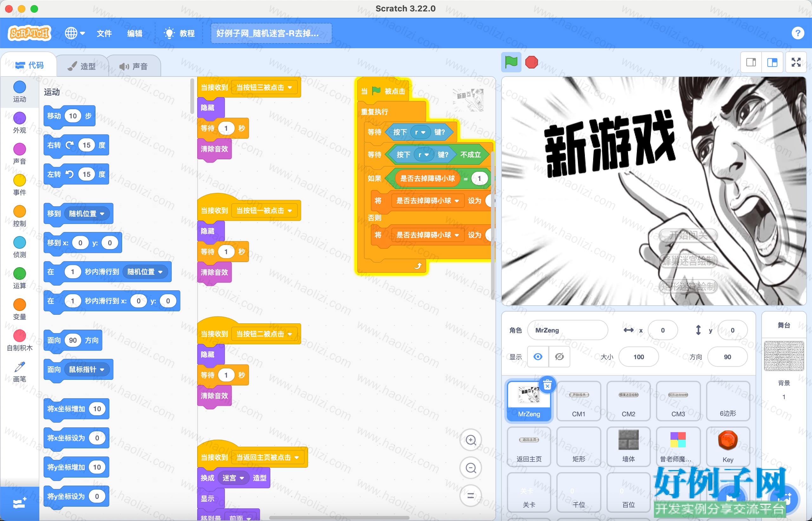Select the CM2 sprite

coord(628,401)
